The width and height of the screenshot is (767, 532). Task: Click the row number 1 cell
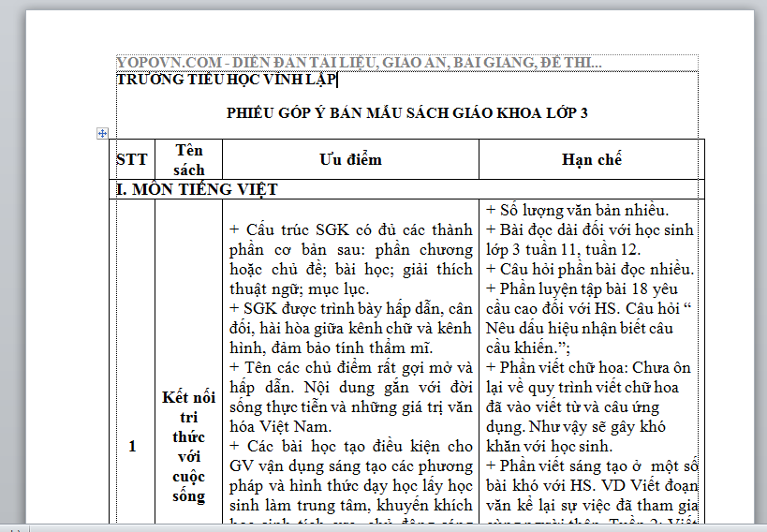pos(132,446)
